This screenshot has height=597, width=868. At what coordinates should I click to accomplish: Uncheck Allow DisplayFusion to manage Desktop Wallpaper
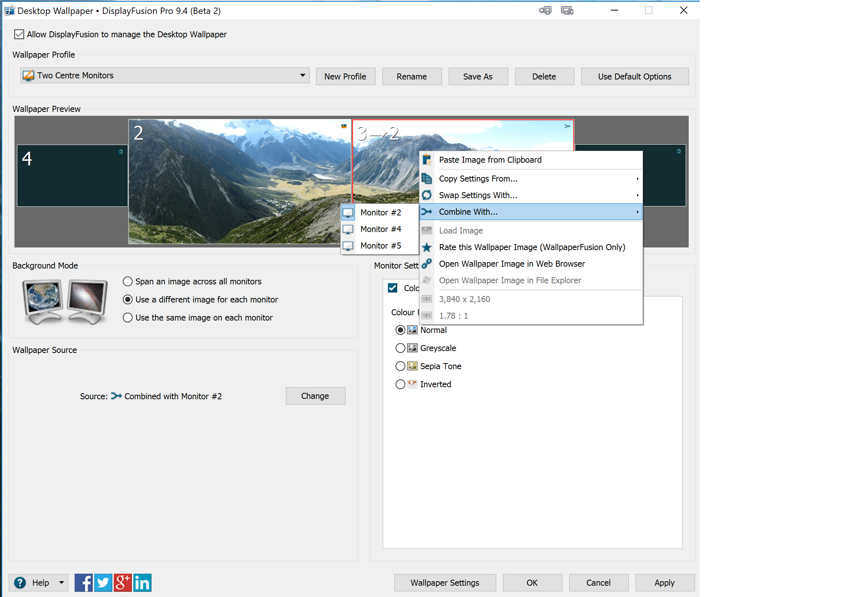(19, 35)
